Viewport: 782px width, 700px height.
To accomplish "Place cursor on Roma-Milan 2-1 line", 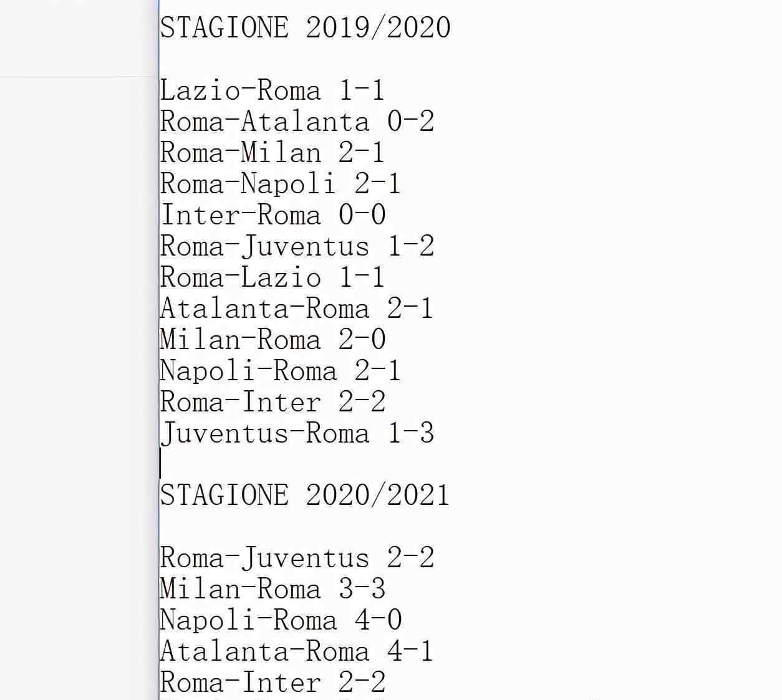I will [273, 153].
